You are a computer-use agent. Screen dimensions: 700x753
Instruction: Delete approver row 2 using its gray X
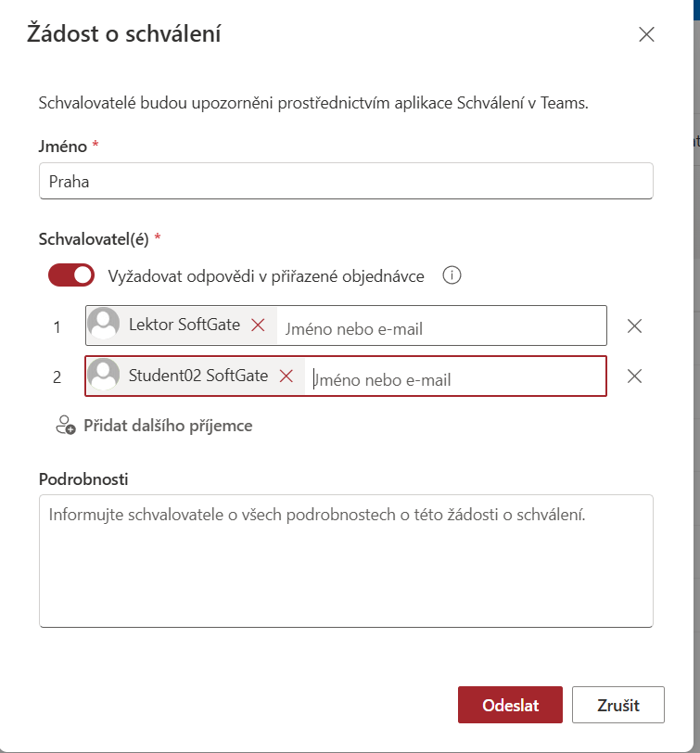point(635,376)
